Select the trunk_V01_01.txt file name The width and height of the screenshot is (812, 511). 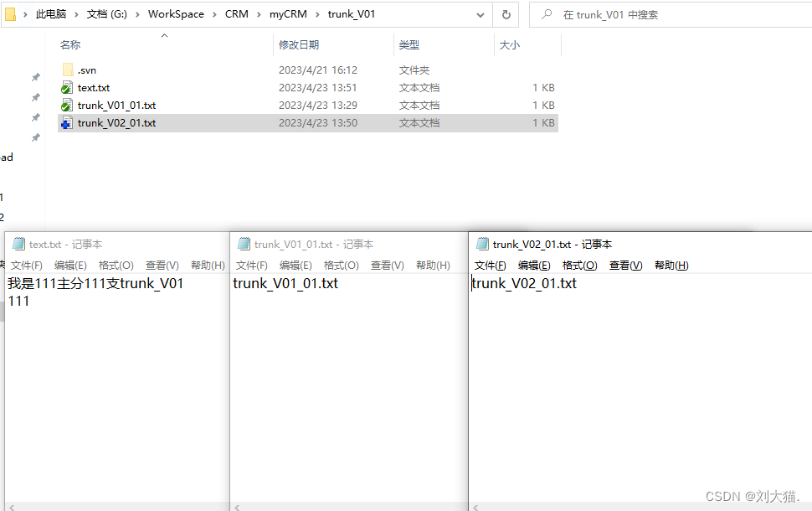116,106
